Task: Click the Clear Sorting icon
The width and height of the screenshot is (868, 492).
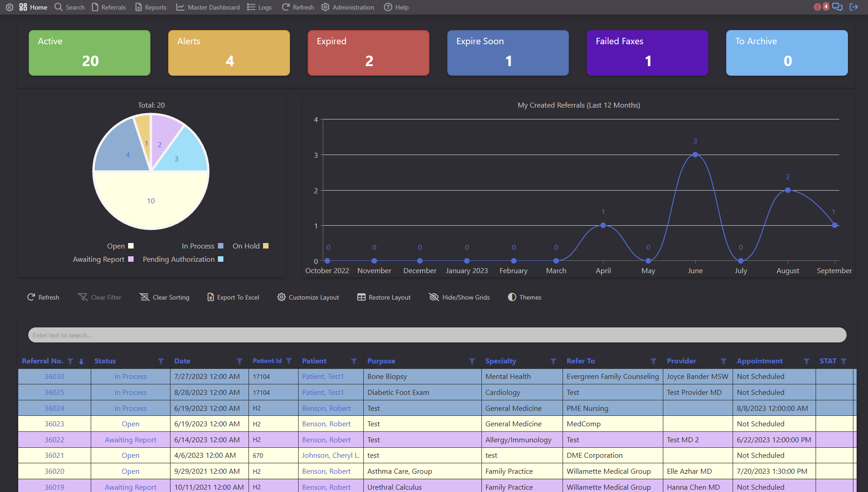Action: pos(145,297)
